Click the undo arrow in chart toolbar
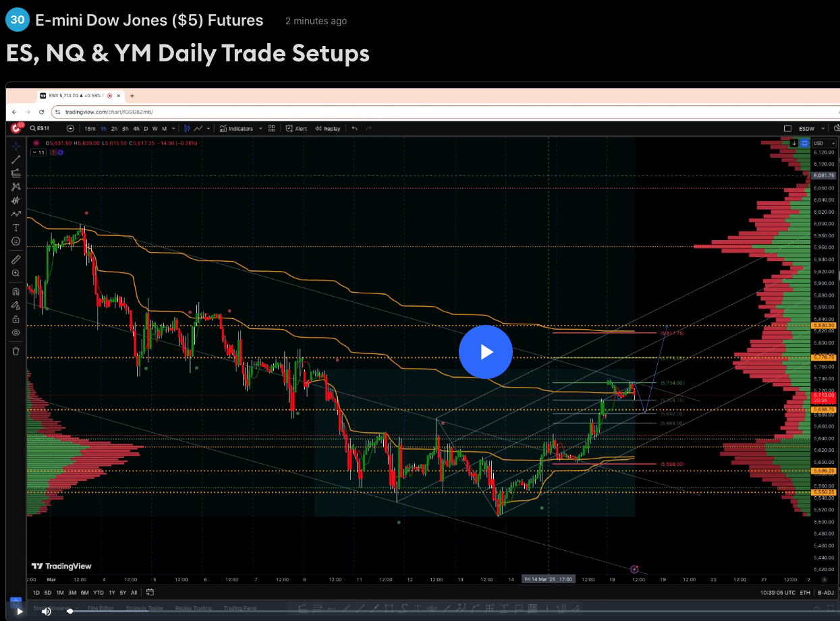This screenshot has width=840, height=621. [355, 128]
